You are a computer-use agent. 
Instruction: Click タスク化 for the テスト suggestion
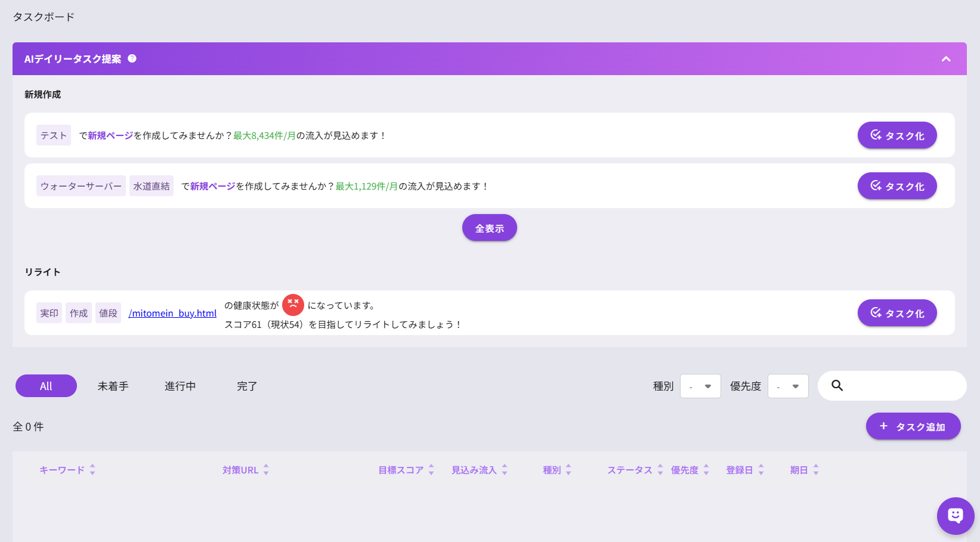coord(896,135)
